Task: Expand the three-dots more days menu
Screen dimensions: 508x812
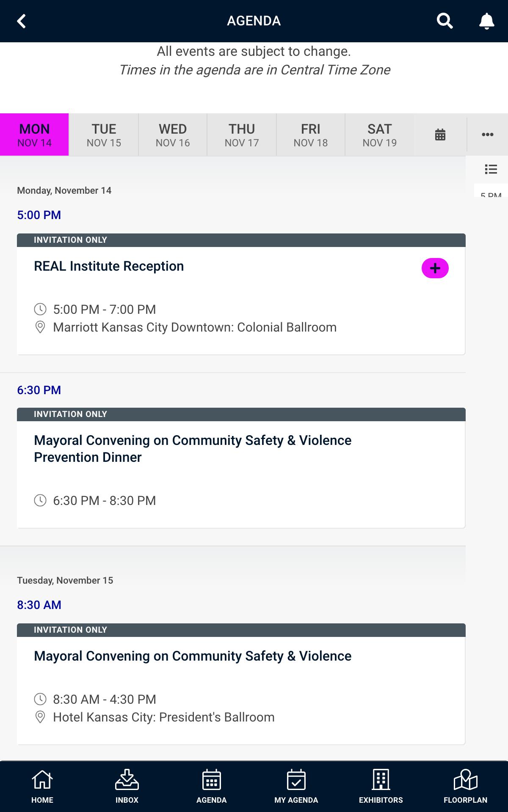Action: pyautogui.click(x=488, y=134)
